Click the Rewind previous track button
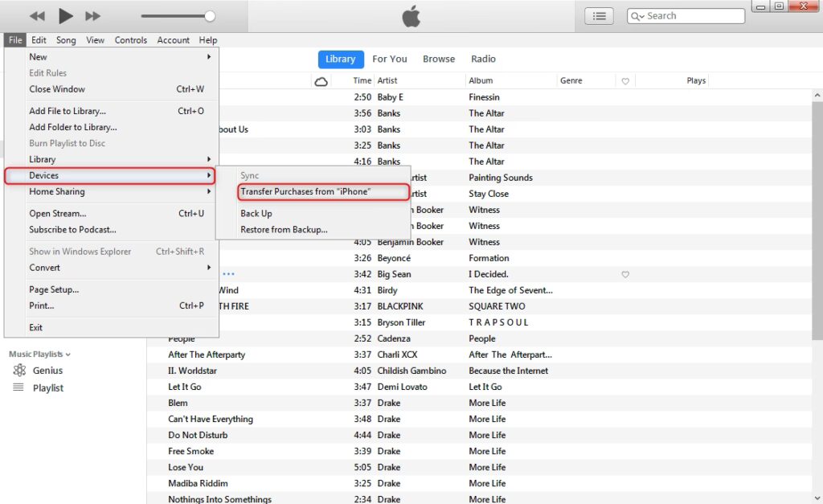 pyautogui.click(x=37, y=16)
